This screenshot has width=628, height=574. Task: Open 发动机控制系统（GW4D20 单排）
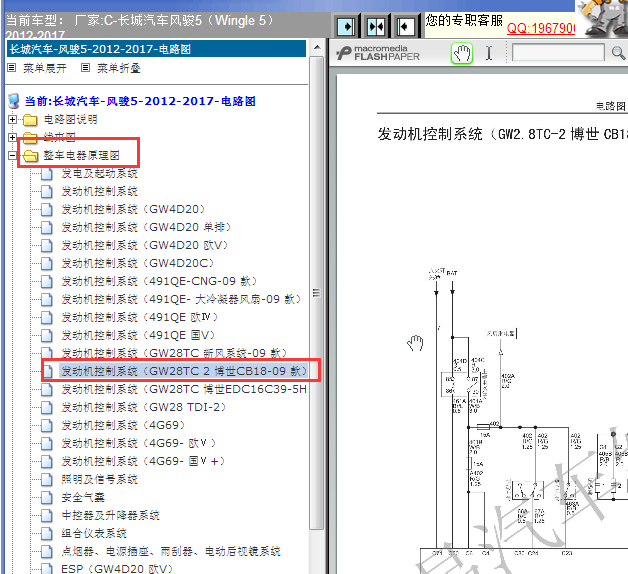[x=146, y=228]
